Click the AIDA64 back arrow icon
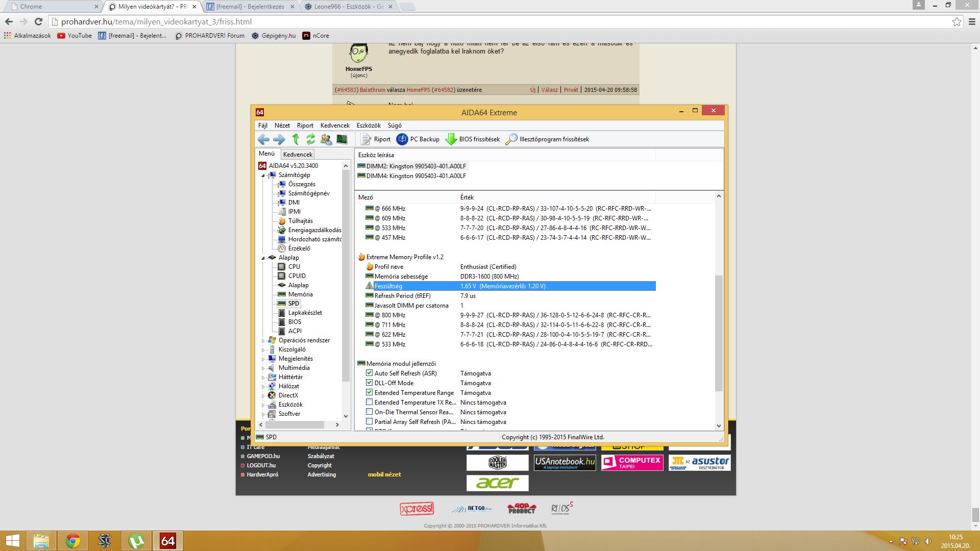The width and height of the screenshot is (980, 551). coord(263,139)
